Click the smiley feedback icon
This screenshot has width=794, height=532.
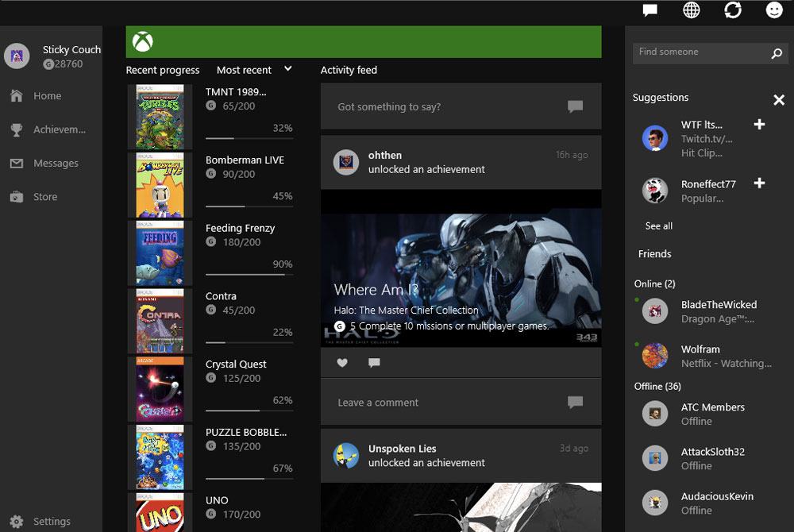click(x=773, y=10)
